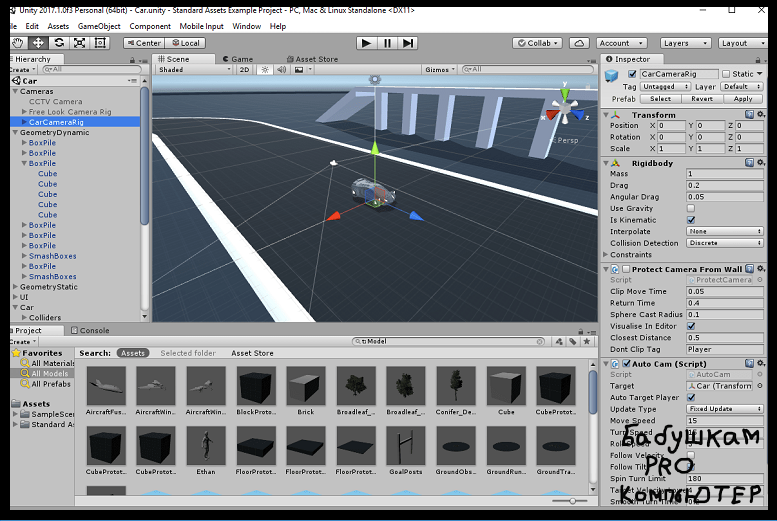Expand GeometryStatic in Hierarchy
Screen dimensions: 777x521
click(15, 287)
